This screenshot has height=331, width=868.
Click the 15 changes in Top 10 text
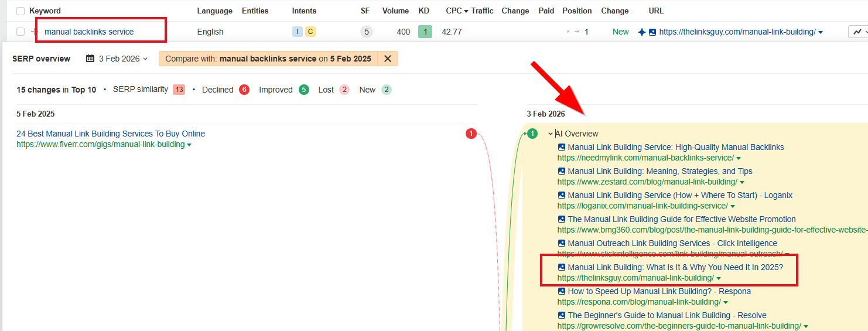[x=56, y=90]
